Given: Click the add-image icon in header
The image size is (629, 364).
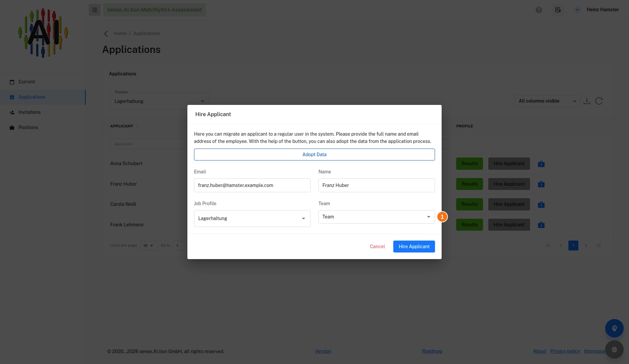Looking at the screenshot, I should point(558,10).
